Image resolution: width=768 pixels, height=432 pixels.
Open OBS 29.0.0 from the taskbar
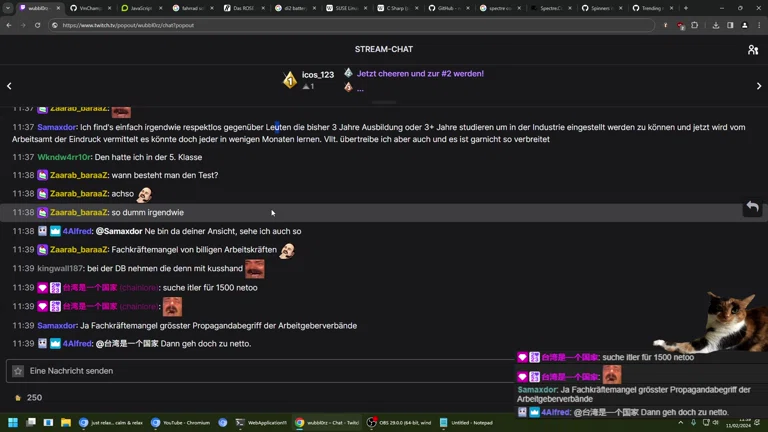398,423
